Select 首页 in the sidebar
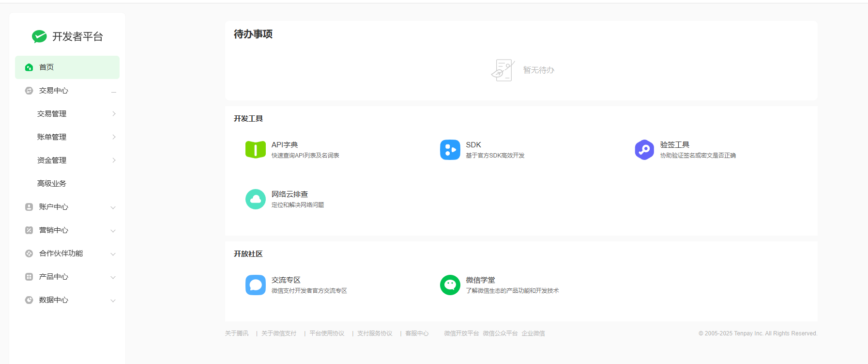The width and height of the screenshot is (868, 364). click(67, 67)
